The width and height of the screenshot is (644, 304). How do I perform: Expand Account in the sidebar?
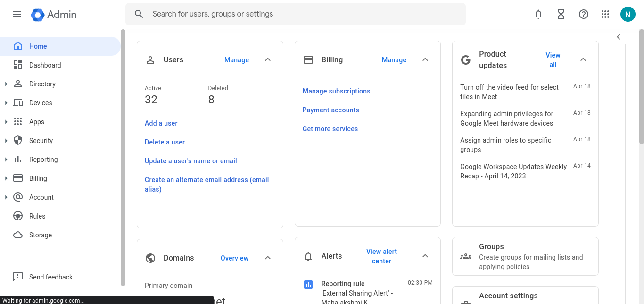click(x=6, y=197)
